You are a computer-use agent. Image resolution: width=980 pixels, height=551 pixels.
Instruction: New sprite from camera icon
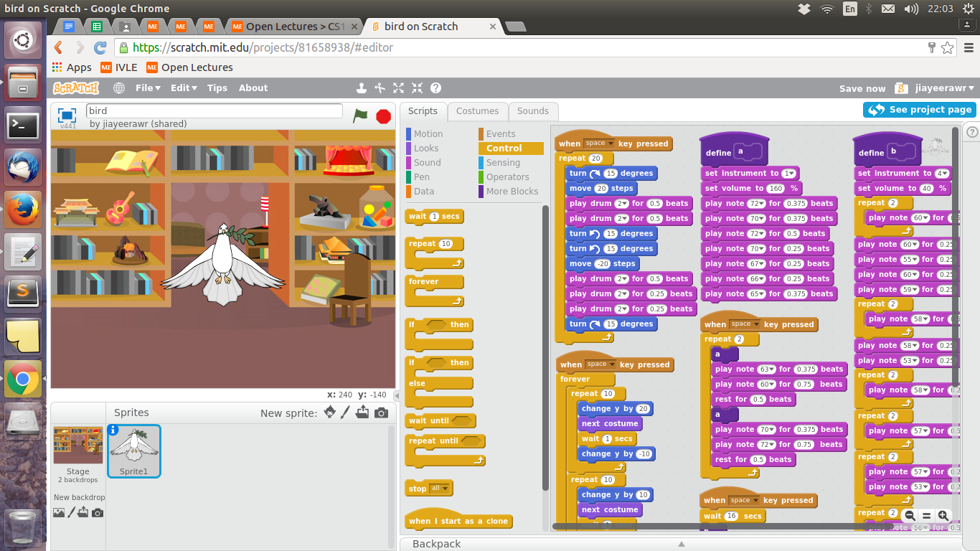tap(382, 413)
